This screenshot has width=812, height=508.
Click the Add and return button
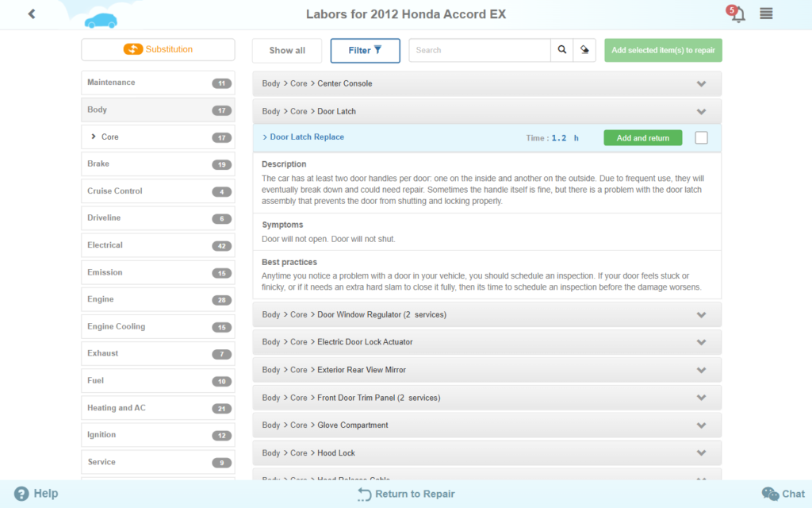coord(642,138)
